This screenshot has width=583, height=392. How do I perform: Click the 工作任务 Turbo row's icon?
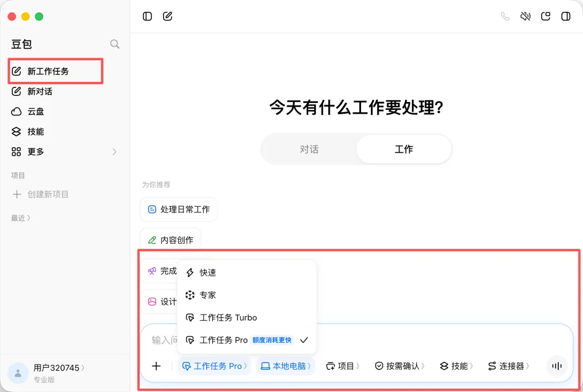(x=190, y=318)
